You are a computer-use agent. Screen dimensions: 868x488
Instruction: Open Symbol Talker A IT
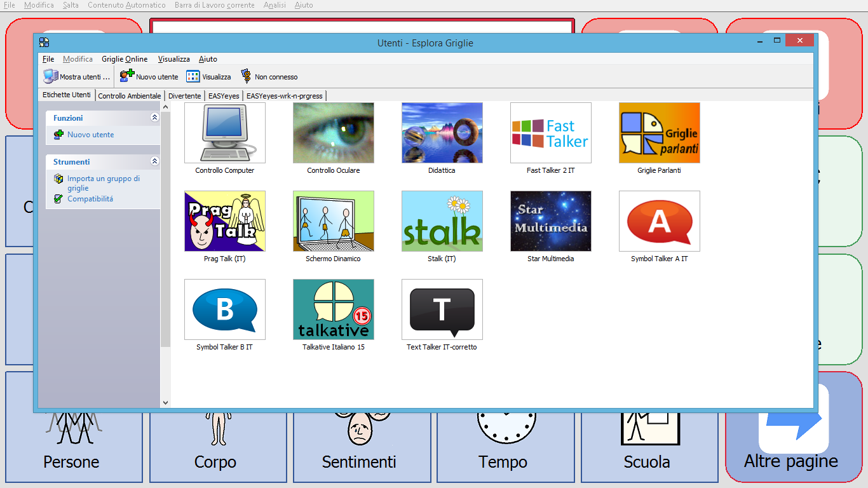660,221
